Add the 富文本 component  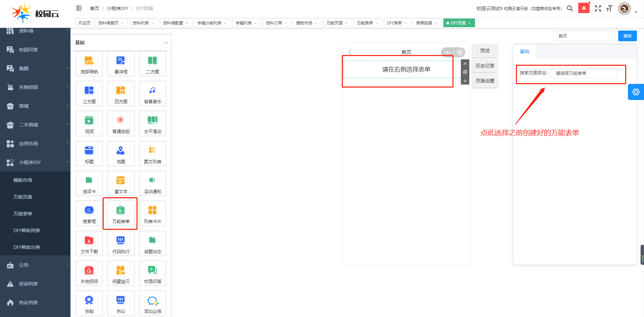[121, 183]
